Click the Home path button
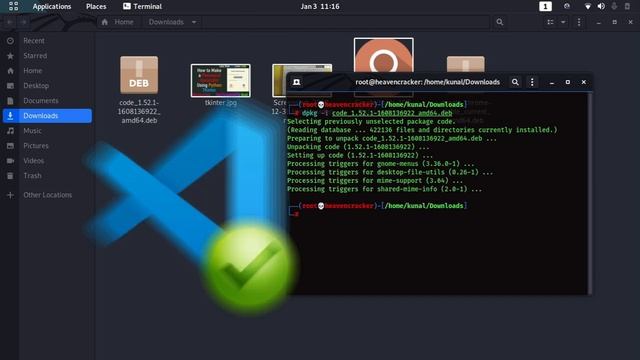The image size is (640, 360). 118,22
